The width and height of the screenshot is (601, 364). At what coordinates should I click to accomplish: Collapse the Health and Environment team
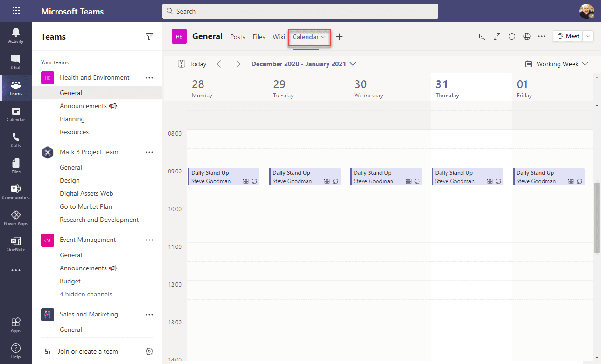(95, 77)
